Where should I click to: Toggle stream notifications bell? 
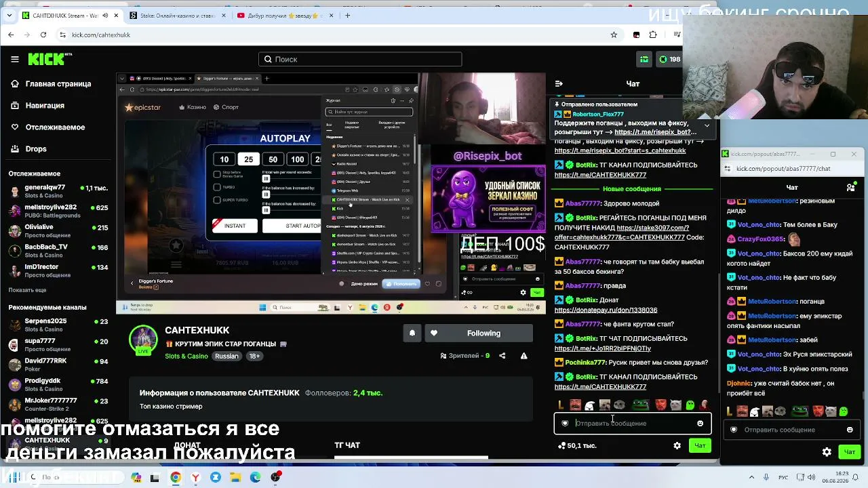pos(412,333)
